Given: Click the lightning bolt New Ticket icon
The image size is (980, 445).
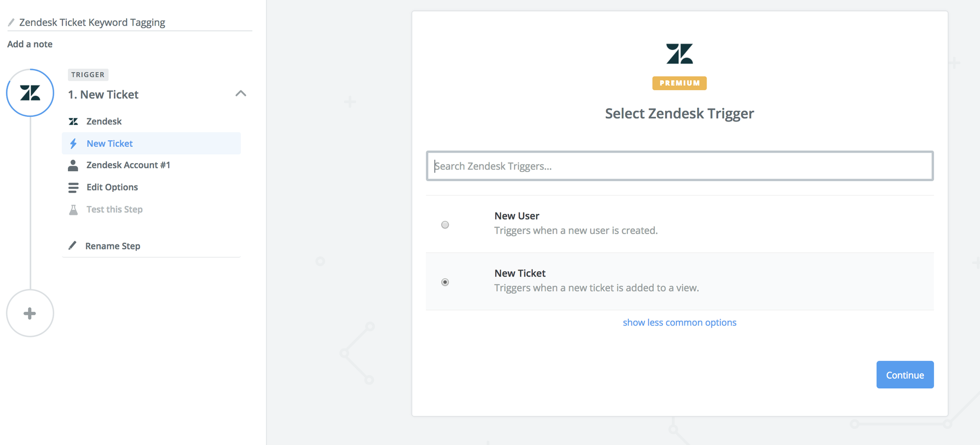Looking at the screenshot, I should pyautogui.click(x=73, y=143).
